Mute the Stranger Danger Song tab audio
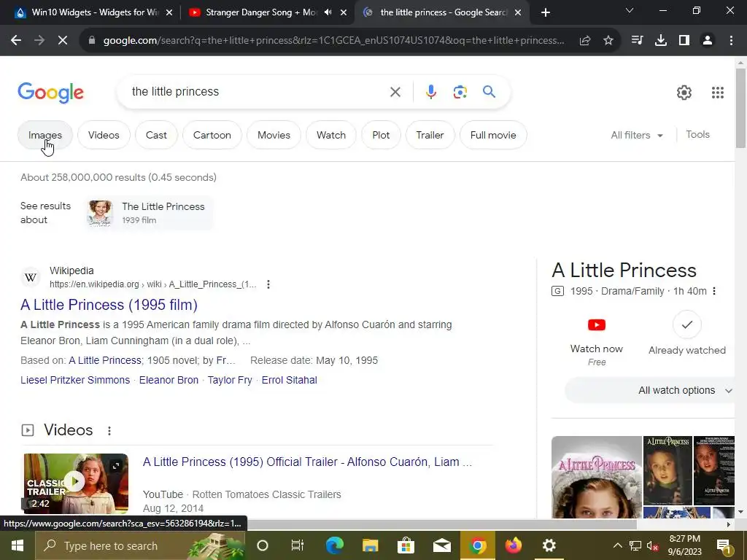The width and height of the screenshot is (747, 560). coord(328,12)
